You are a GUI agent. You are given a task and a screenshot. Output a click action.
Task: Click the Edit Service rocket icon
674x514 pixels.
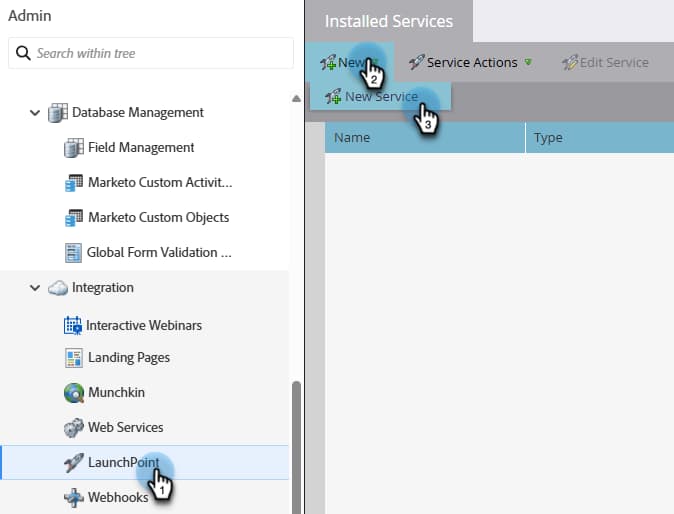570,63
